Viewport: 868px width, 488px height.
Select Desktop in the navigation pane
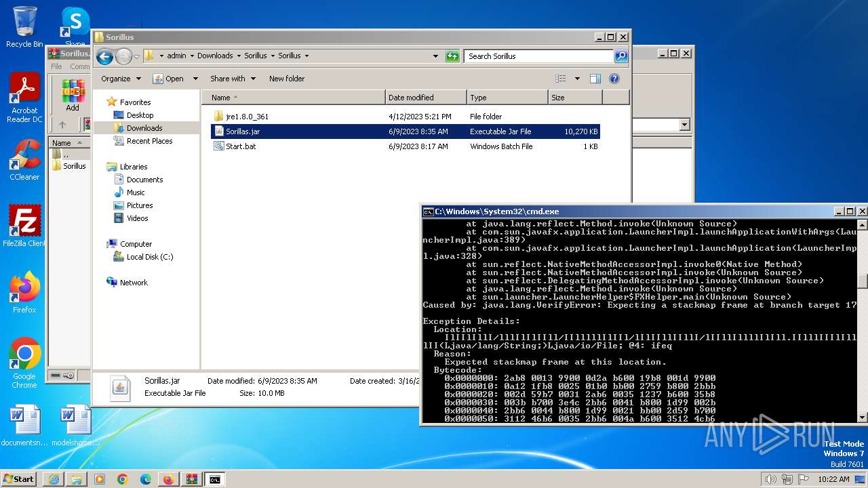pyautogui.click(x=140, y=115)
